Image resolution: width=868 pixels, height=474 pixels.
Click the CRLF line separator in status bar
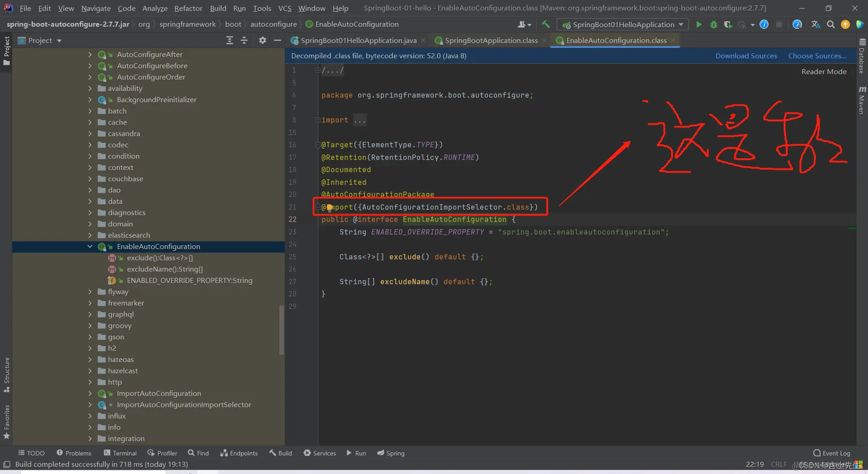pyautogui.click(x=778, y=464)
